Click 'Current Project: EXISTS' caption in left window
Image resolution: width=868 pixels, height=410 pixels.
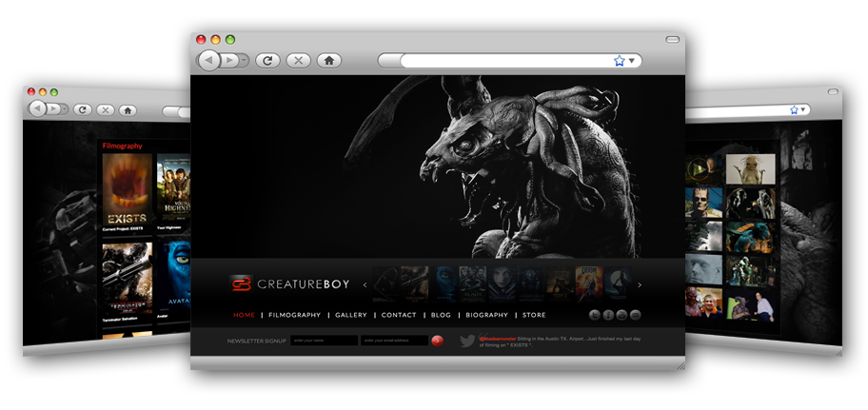tap(123, 228)
